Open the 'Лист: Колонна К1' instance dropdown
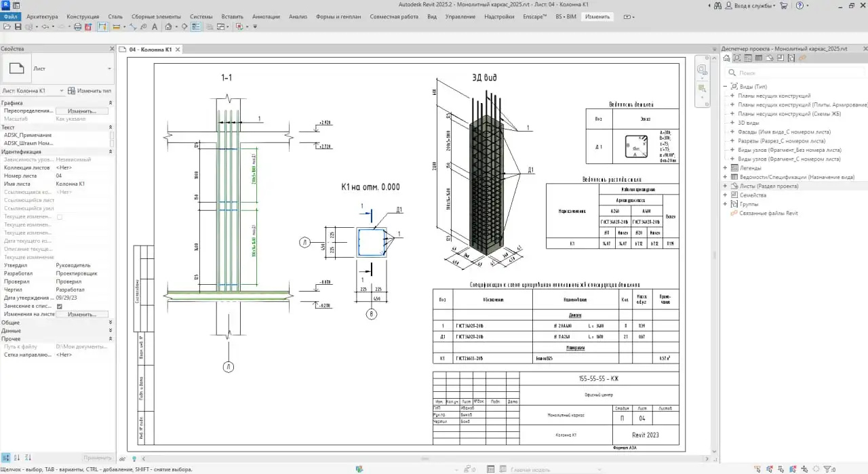 coord(61,91)
